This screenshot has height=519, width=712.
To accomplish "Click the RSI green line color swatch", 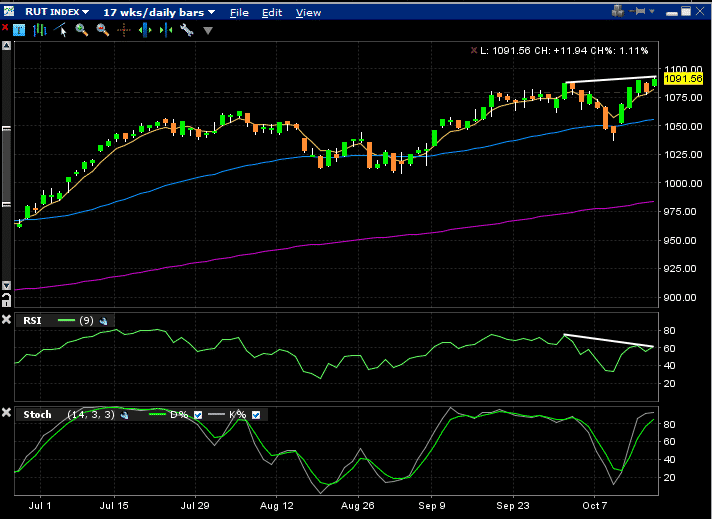I will (66, 321).
